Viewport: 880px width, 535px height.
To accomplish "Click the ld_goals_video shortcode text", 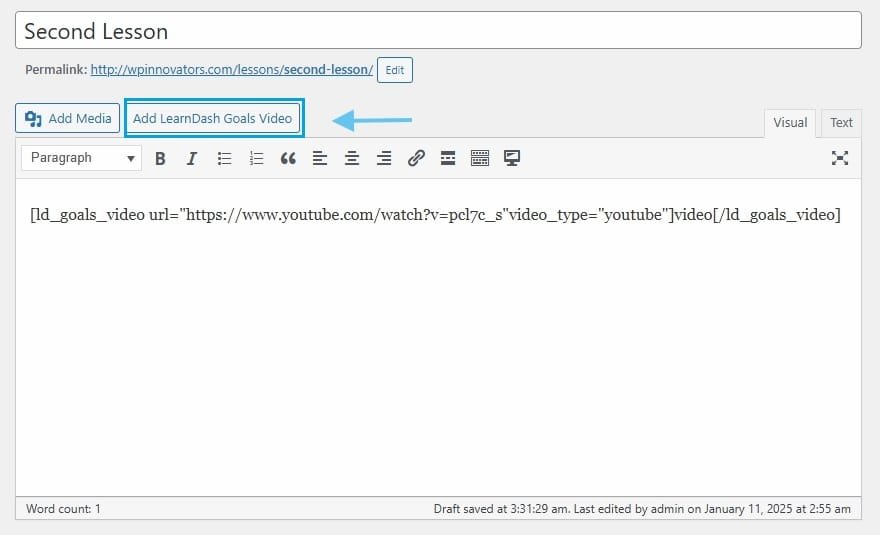I will pos(436,214).
